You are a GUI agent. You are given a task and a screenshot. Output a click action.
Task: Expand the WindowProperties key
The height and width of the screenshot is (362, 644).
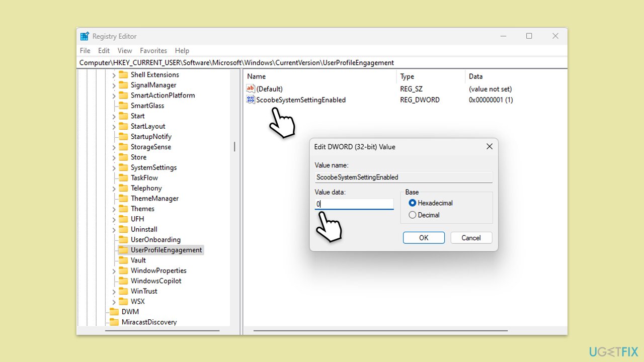(x=114, y=270)
